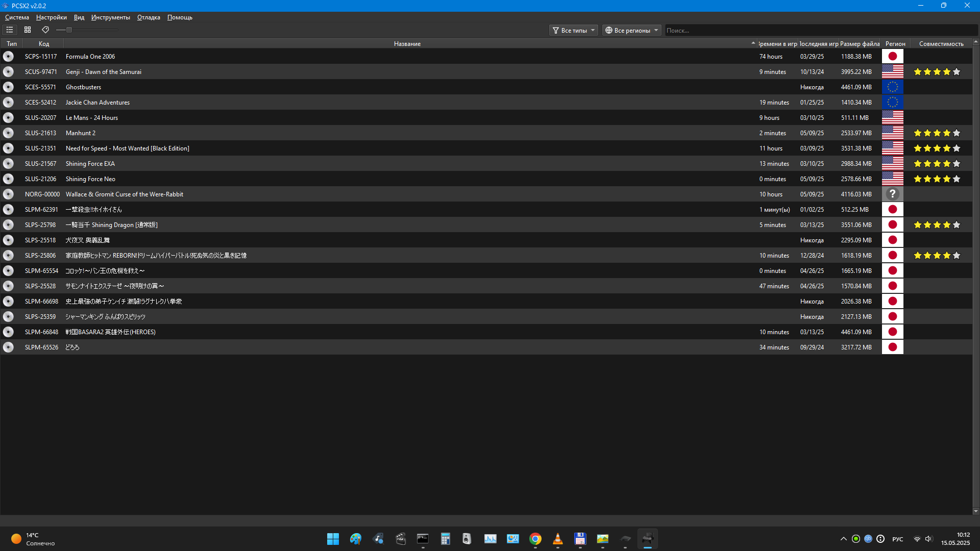Open the Все типы filter dropdown
980x551 pixels.
click(x=574, y=31)
